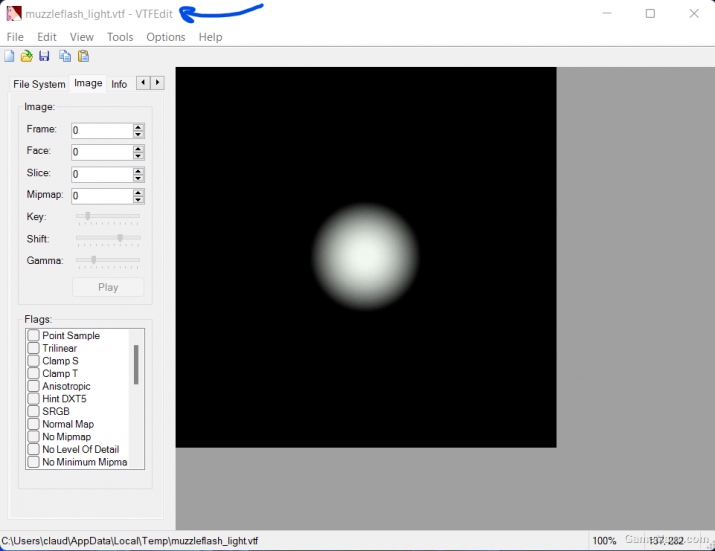Click the Copy toolbar icon
715x551 pixels.
tap(65, 56)
